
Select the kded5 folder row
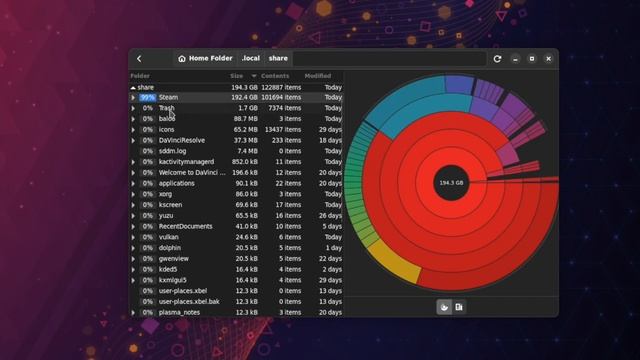[x=236, y=269]
